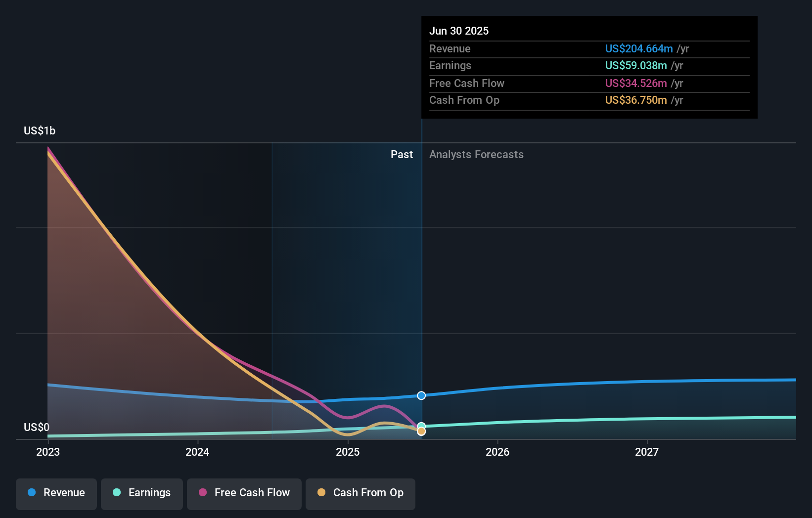
Task: Click the pink dot in Free Cash Flow legend
Action: point(203,492)
